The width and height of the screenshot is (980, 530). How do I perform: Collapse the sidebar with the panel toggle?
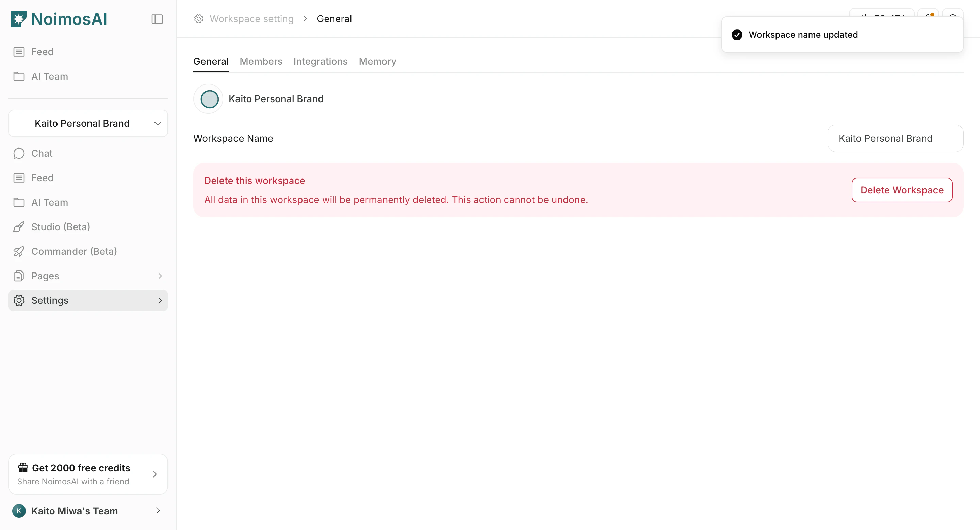[157, 19]
